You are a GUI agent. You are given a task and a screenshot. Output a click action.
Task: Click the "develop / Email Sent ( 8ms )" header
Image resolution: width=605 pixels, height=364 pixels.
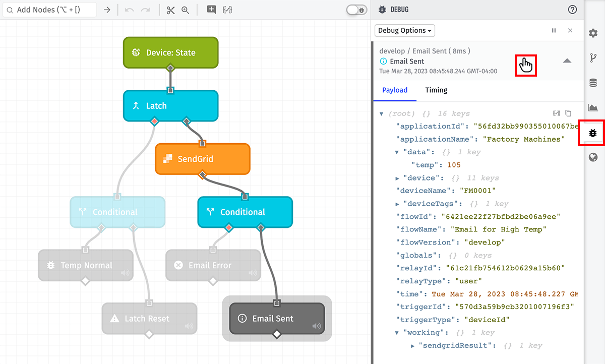coord(425,51)
